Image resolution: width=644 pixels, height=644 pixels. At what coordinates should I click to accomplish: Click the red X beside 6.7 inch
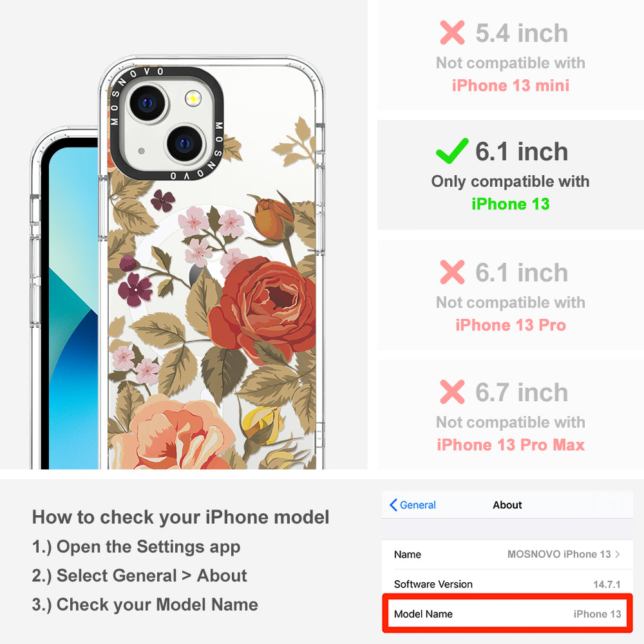coord(452,392)
